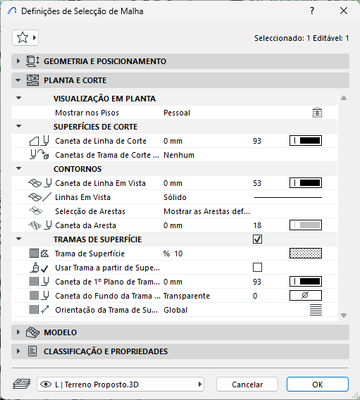Image resolution: width=360 pixels, height=400 pixels.
Task: Click the Mostrar as Arestas def... value
Action: [207, 211]
